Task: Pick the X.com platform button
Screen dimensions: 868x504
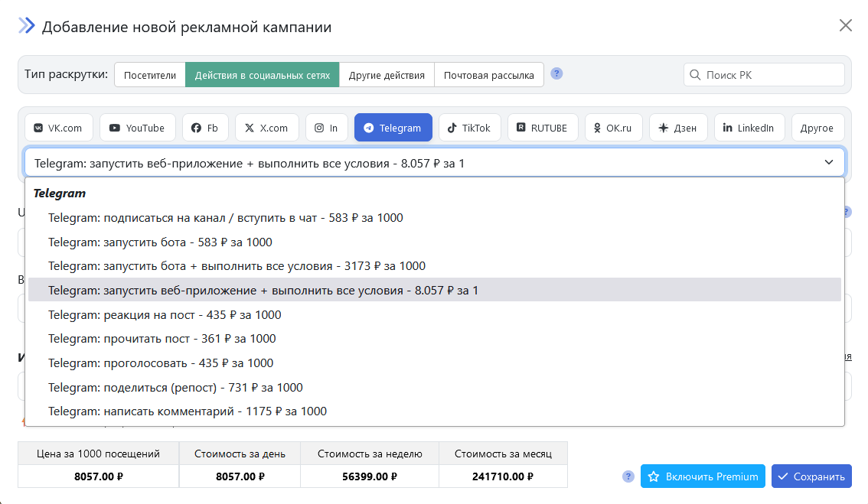Action: pos(266,128)
